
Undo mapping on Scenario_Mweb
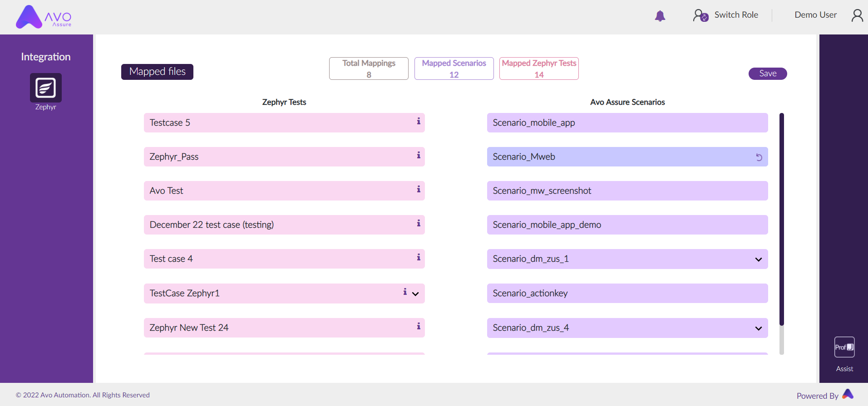(x=759, y=157)
